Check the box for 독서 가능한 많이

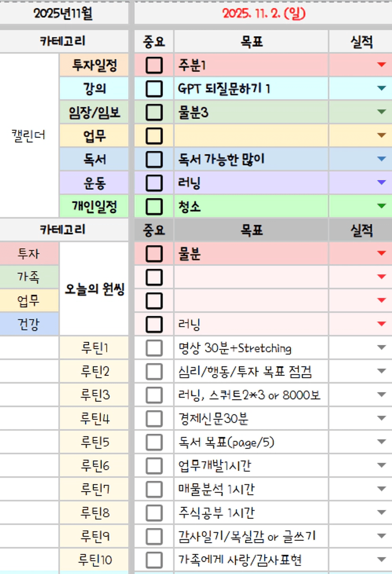coord(154,160)
